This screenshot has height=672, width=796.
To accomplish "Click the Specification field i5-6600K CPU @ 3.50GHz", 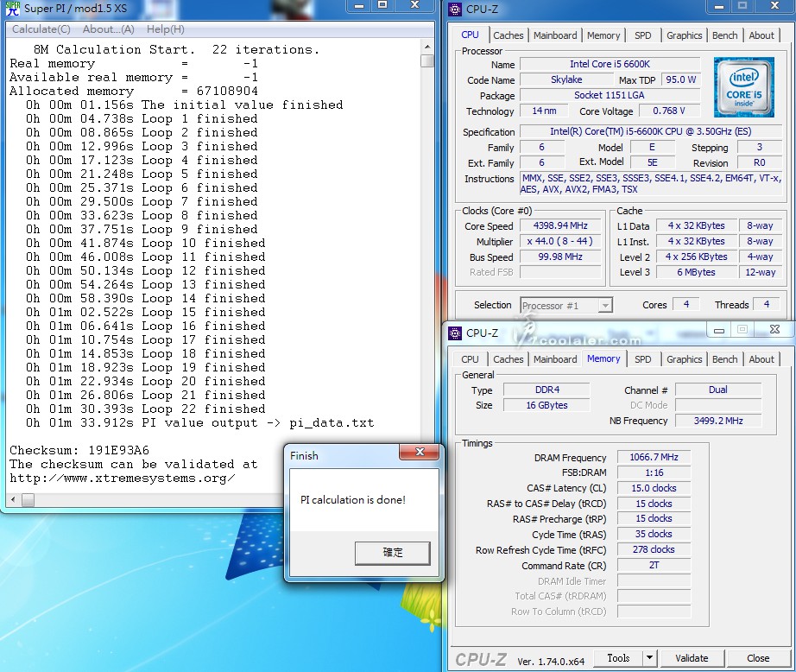I will coord(650,131).
